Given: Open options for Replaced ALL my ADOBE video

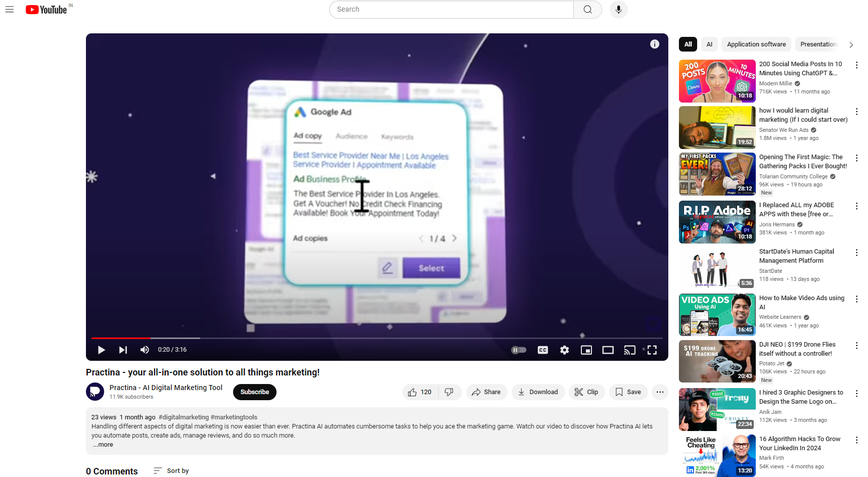Looking at the screenshot, I should click(x=856, y=206).
